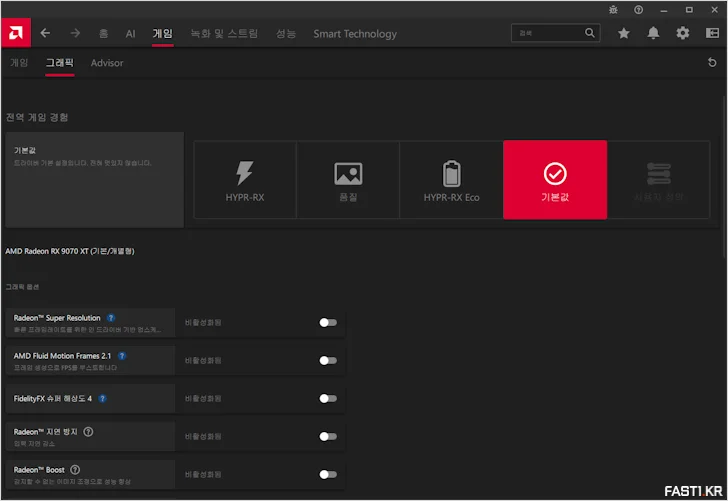This screenshot has width=728, height=501.
Task: Maximize the window
Action: 689,10
